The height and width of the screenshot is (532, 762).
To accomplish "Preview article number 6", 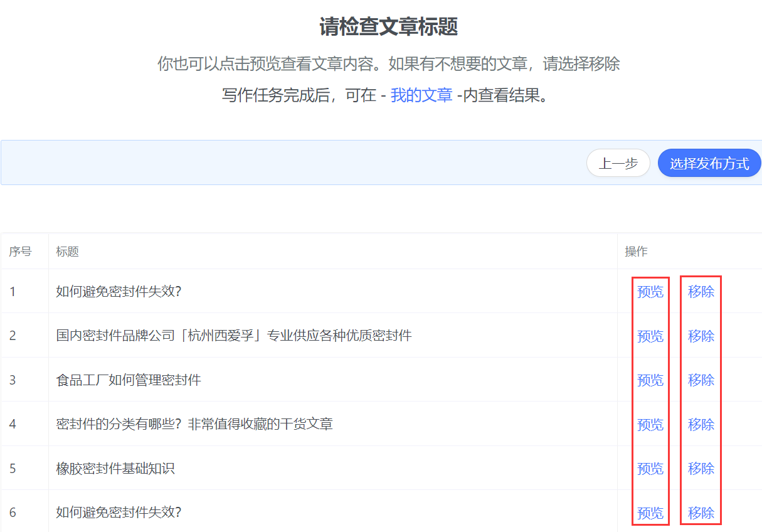I will (x=650, y=513).
